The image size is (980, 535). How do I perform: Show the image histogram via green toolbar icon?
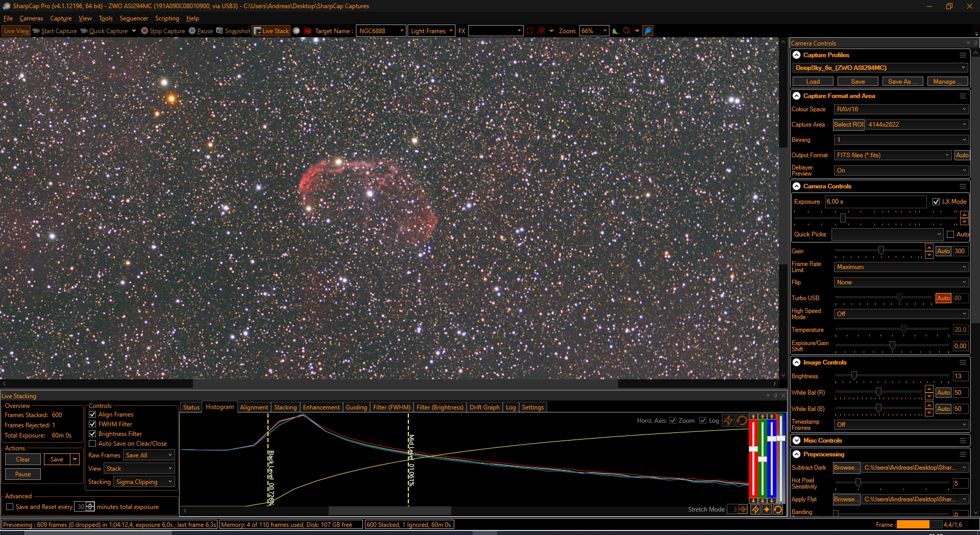tap(616, 31)
